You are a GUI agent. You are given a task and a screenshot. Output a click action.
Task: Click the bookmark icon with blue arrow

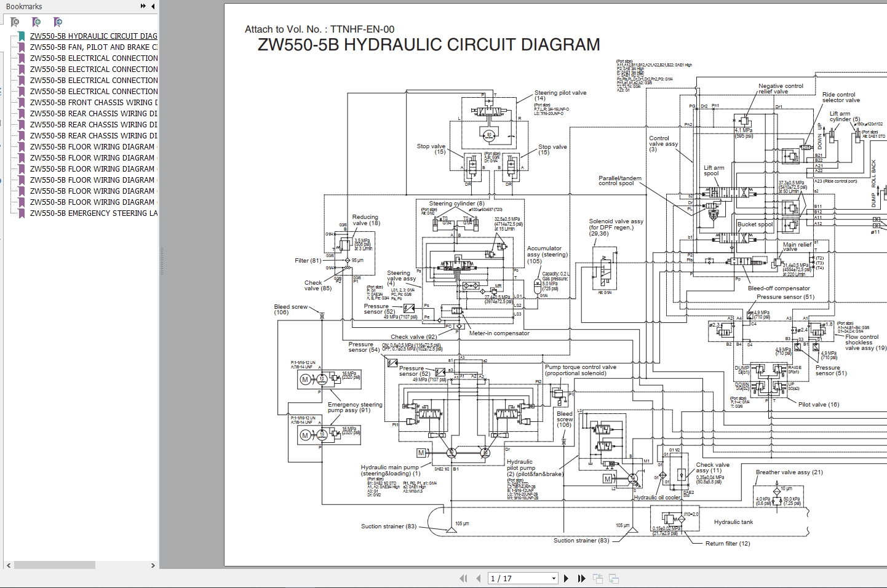pyautogui.click(x=58, y=22)
